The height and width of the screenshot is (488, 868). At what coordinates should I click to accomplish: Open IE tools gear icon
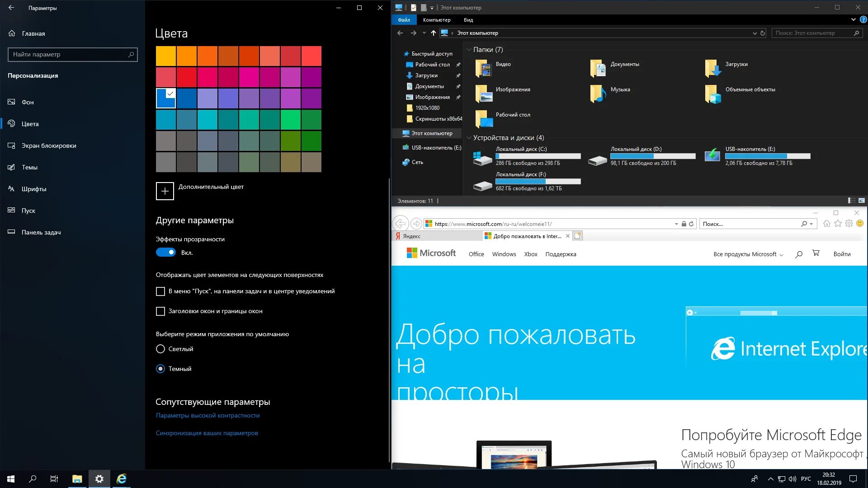pyautogui.click(x=849, y=224)
